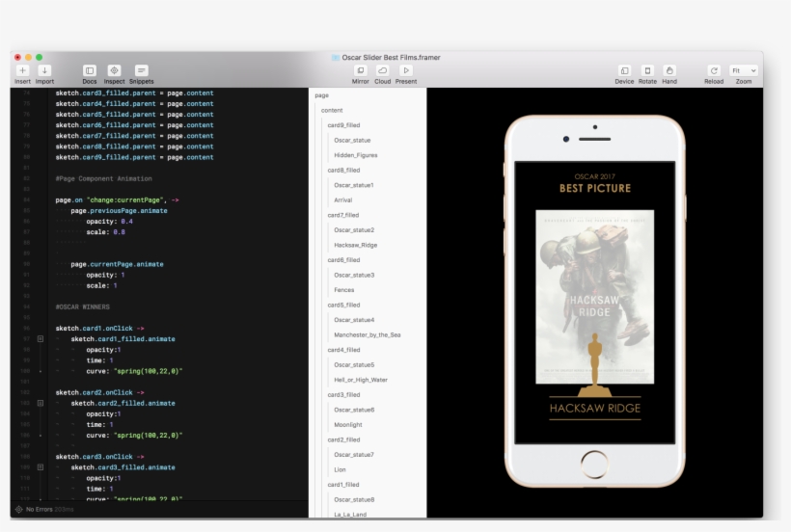Choose a Device for preview
The image size is (791, 532).
[x=624, y=71]
